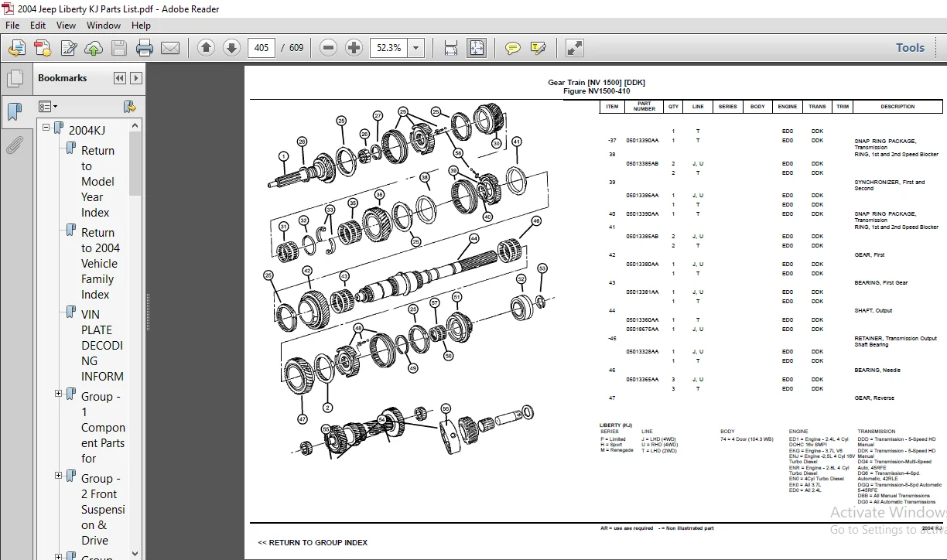The image size is (947, 560).
Task: Collapse the 2004KJ bookmark tree
Action: (46, 128)
